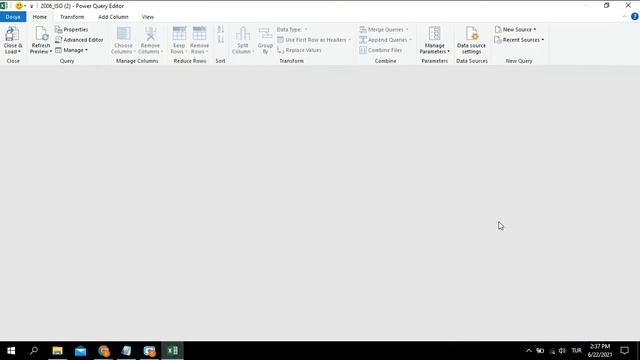This screenshot has width=640, height=360.
Task: Click the Help question mark icon
Action: (x=634, y=17)
